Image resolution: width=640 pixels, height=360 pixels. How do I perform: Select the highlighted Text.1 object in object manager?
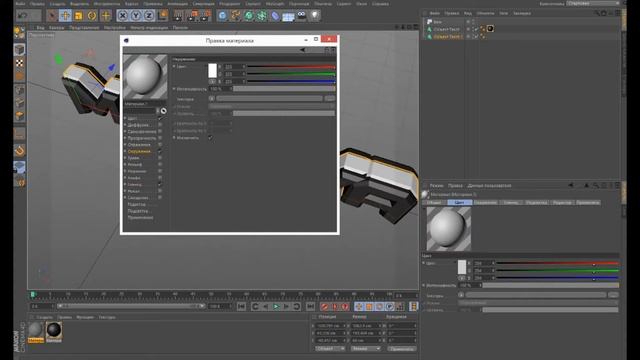click(448, 37)
